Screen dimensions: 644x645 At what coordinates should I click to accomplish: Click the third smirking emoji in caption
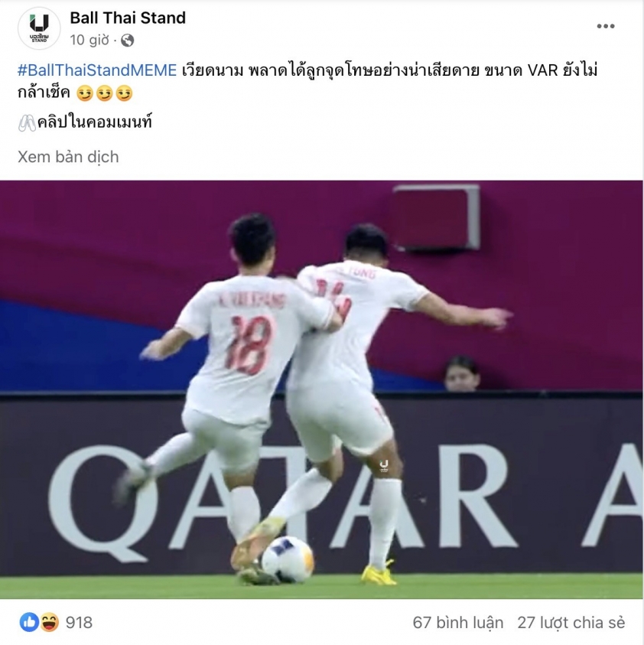pyautogui.click(x=124, y=93)
